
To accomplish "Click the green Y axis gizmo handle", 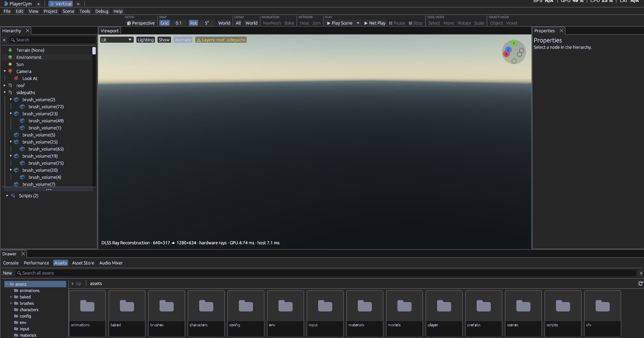I will [x=514, y=43].
